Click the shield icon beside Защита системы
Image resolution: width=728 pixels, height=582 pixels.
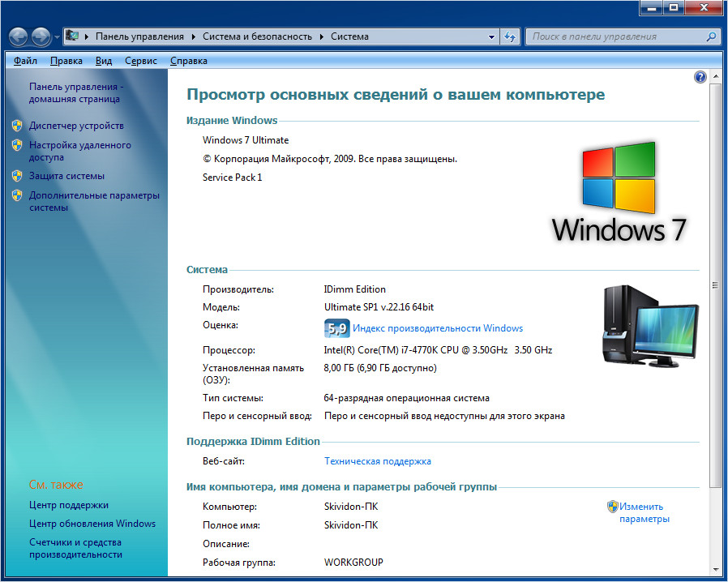tap(17, 176)
